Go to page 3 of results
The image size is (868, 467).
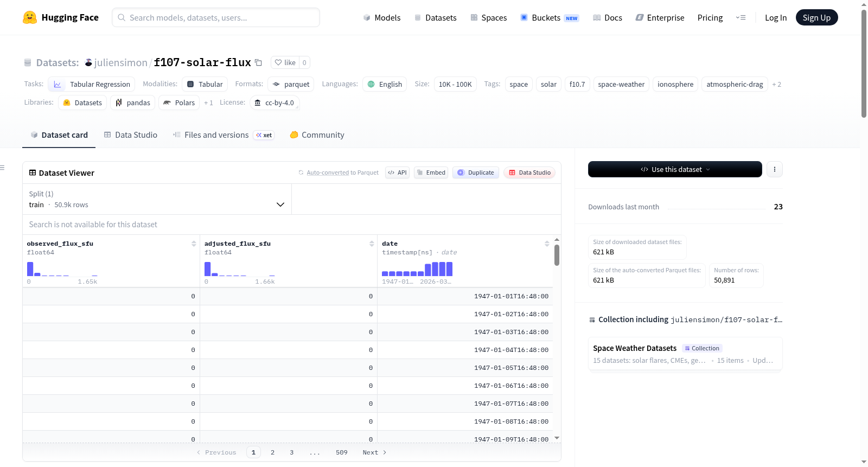tap(291, 452)
